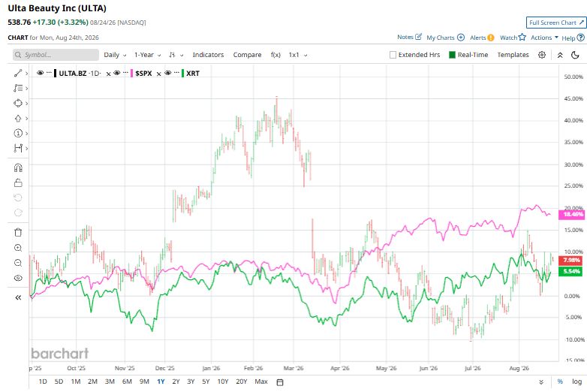The height and width of the screenshot is (392, 587).
Task: Expand the measure tool options arrow
Action: tap(26, 149)
